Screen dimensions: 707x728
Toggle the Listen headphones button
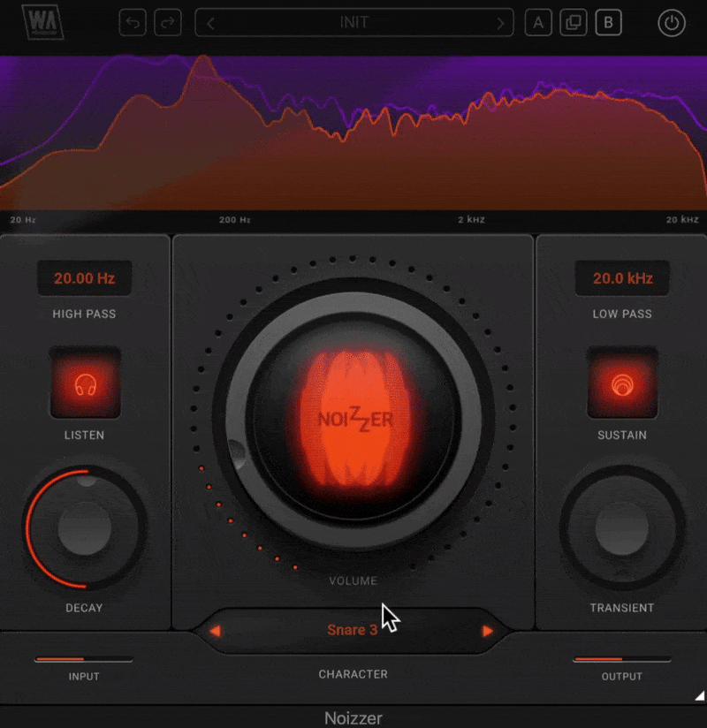tap(86, 384)
